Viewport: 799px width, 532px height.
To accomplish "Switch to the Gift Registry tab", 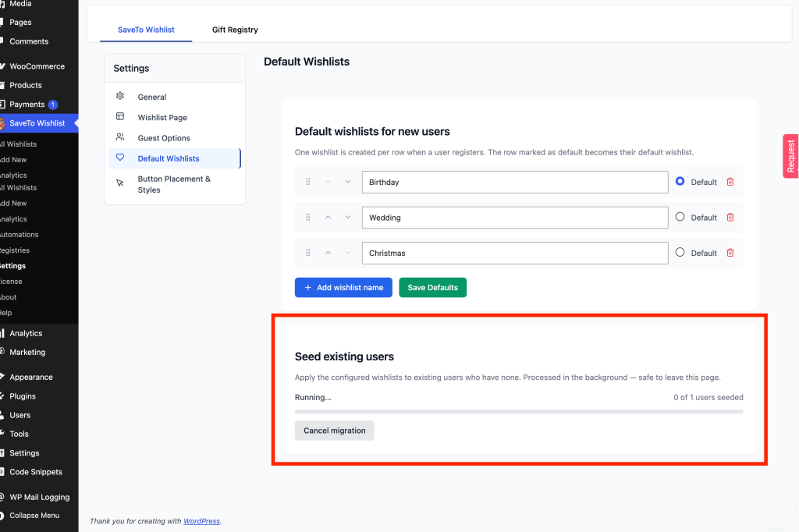I will click(x=235, y=30).
